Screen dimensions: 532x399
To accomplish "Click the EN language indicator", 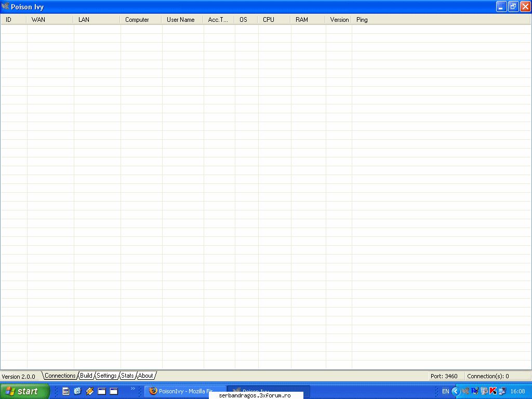I will 445,391.
